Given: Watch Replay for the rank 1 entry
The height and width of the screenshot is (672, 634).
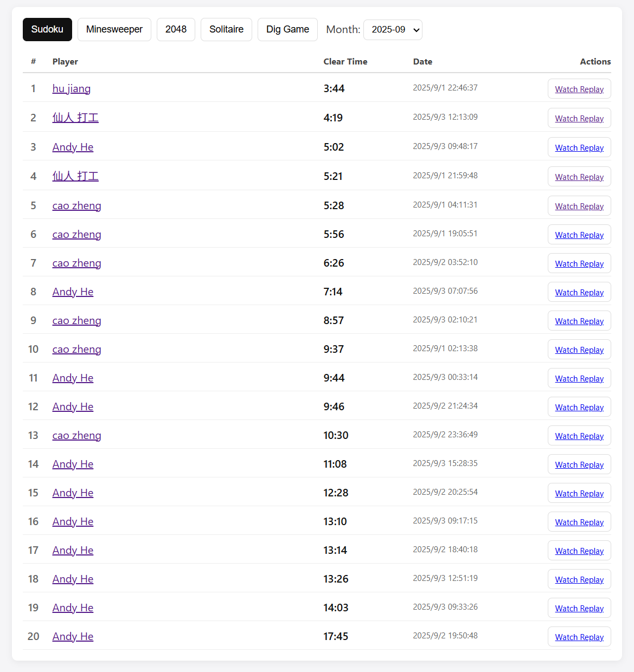Looking at the screenshot, I should 579,89.
